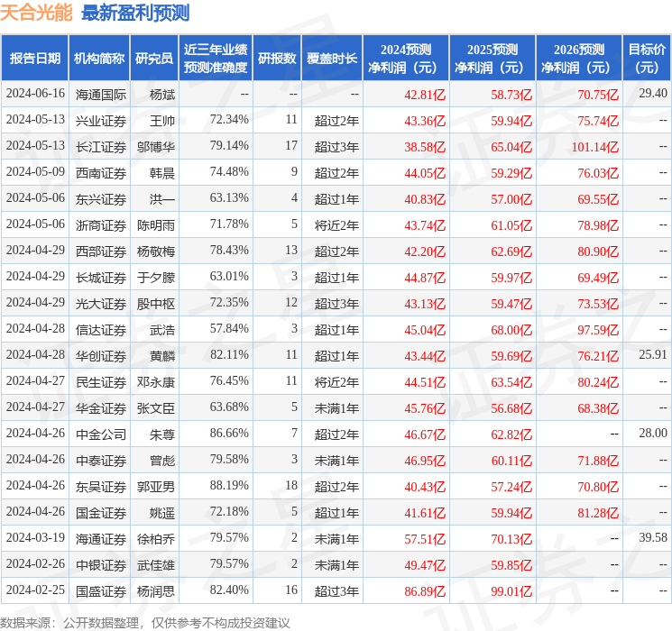
Task: Select the 2025预测净利润 column header
Action: [x=492, y=58]
